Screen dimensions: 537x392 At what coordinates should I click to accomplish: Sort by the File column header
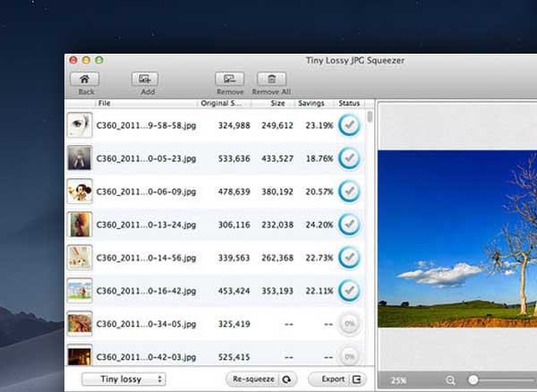104,103
